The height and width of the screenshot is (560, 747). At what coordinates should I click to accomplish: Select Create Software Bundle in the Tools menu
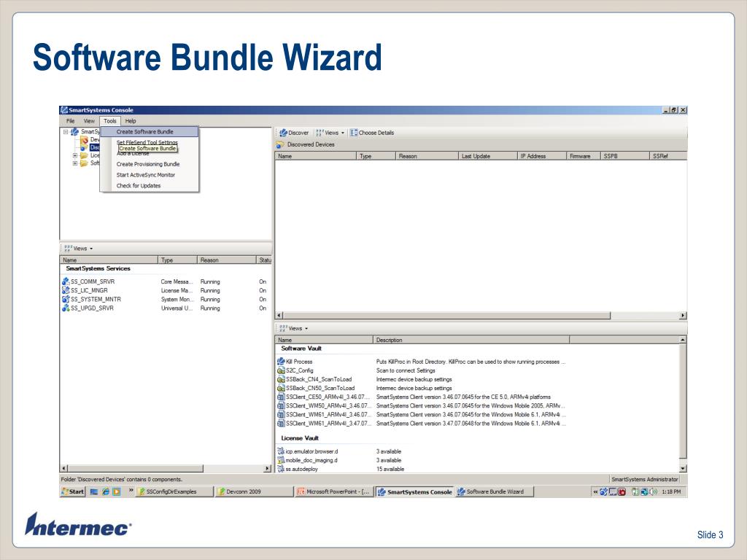pos(149,131)
